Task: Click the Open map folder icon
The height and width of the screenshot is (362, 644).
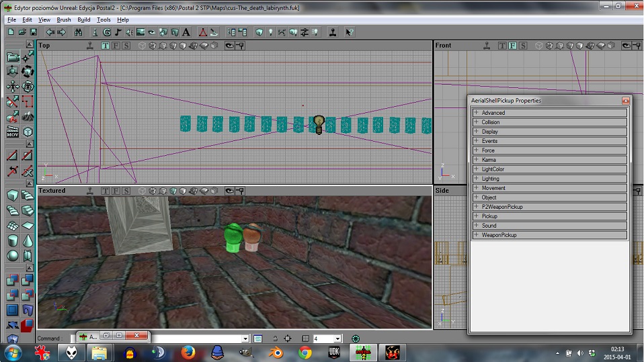Action: (22, 32)
